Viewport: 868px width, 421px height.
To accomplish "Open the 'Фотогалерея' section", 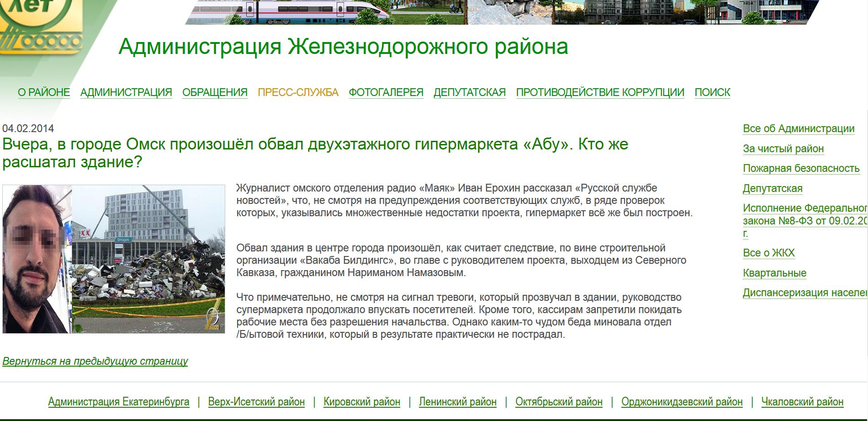I will (386, 92).
